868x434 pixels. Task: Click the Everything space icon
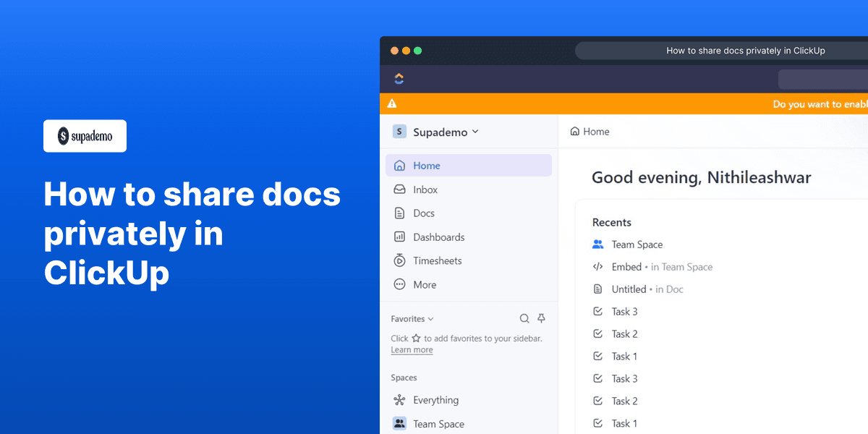point(399,399)
